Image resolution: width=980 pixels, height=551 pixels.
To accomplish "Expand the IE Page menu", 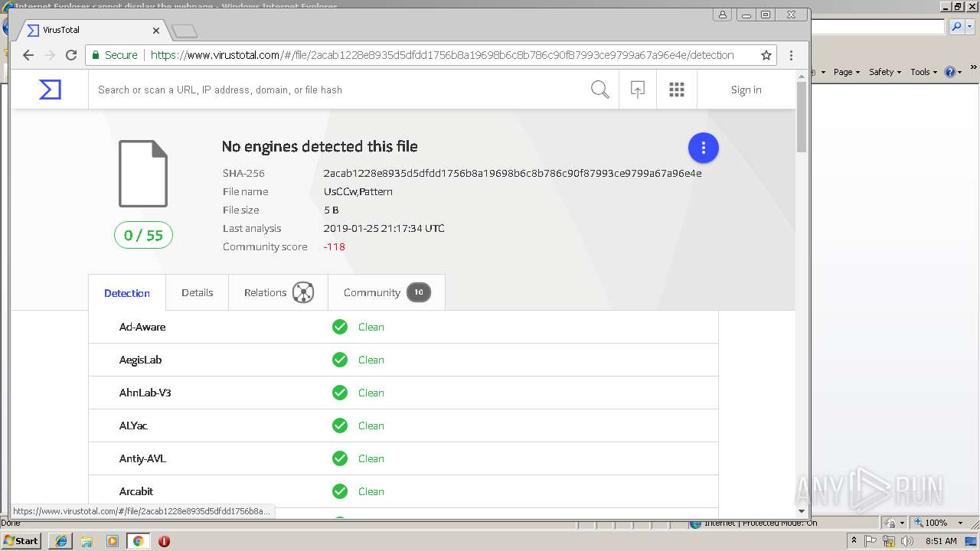I will click(x=846, y=72).
